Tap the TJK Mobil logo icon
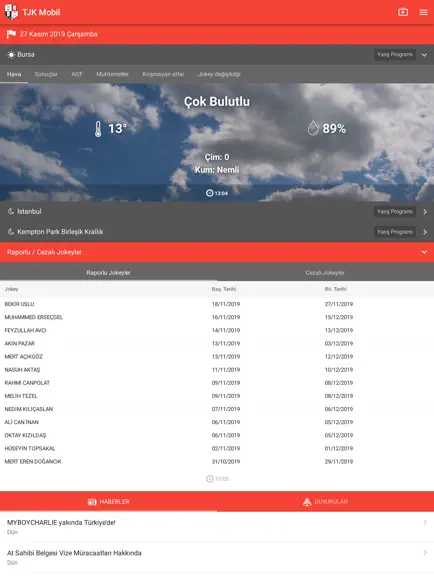The height and width of the screenshot is (579, 434). 11,12
